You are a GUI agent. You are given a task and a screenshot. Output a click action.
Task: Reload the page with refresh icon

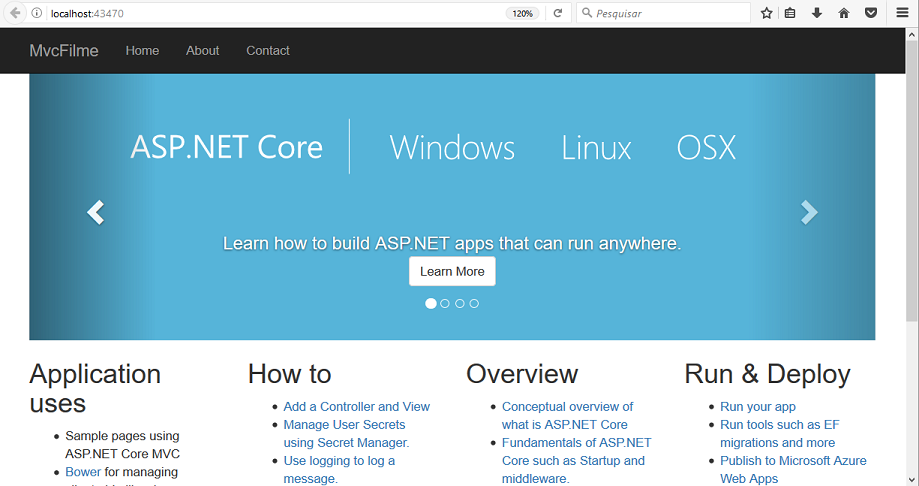pyautogui.click(x=558, y=13)
